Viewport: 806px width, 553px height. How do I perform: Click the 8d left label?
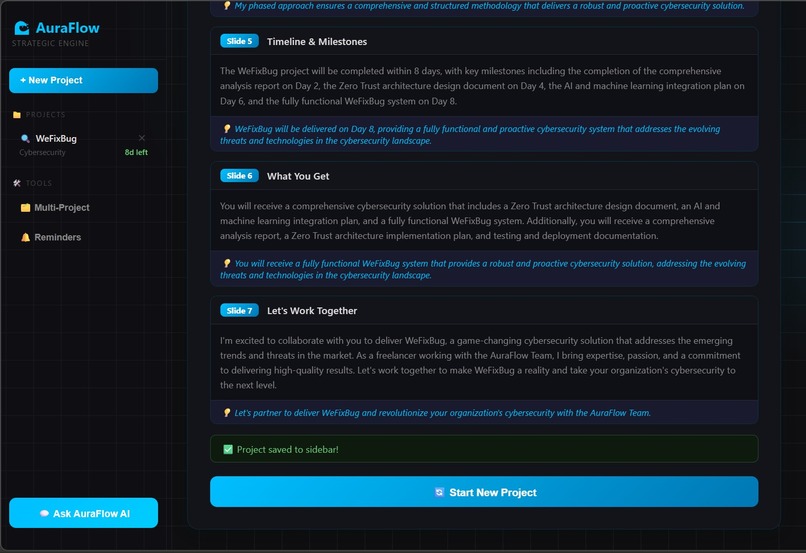136,152
